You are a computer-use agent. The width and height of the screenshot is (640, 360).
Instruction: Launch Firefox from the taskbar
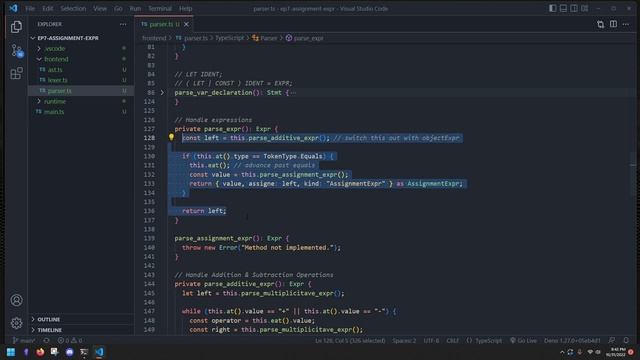click(x=40, y=352)
